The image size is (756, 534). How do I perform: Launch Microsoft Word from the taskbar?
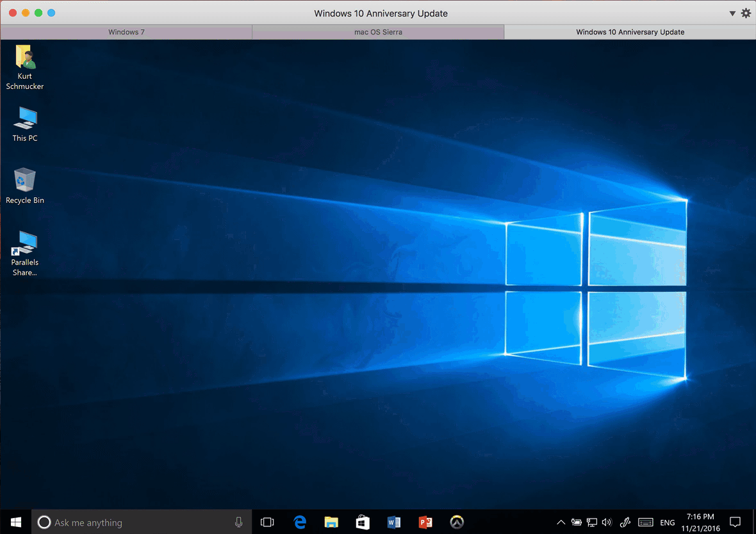click(x=394, y=522)
